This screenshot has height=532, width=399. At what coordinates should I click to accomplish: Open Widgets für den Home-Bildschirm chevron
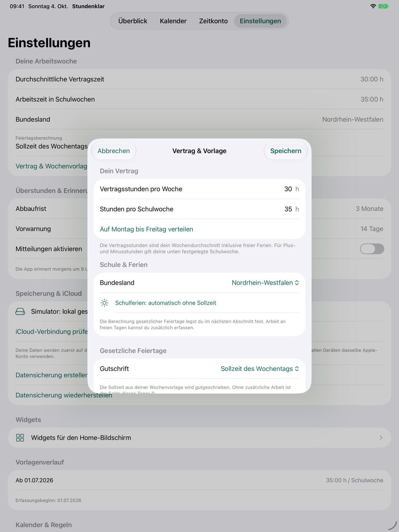[381, 438]
